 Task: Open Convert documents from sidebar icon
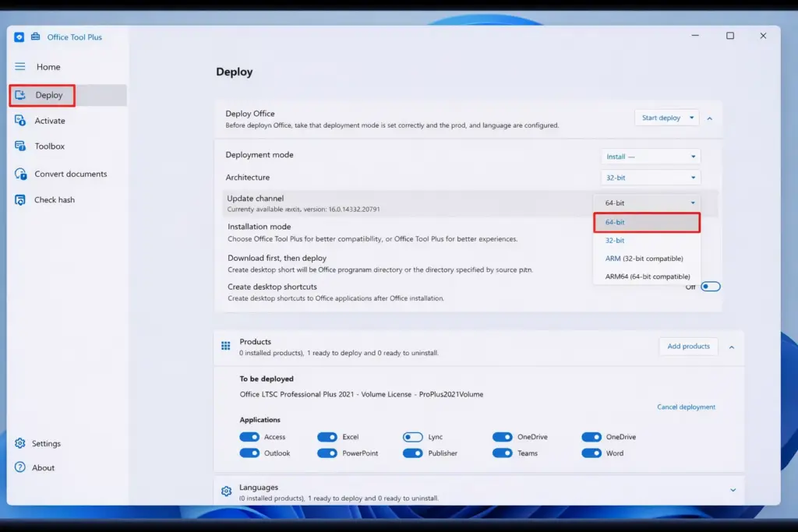tap(20, 174)
